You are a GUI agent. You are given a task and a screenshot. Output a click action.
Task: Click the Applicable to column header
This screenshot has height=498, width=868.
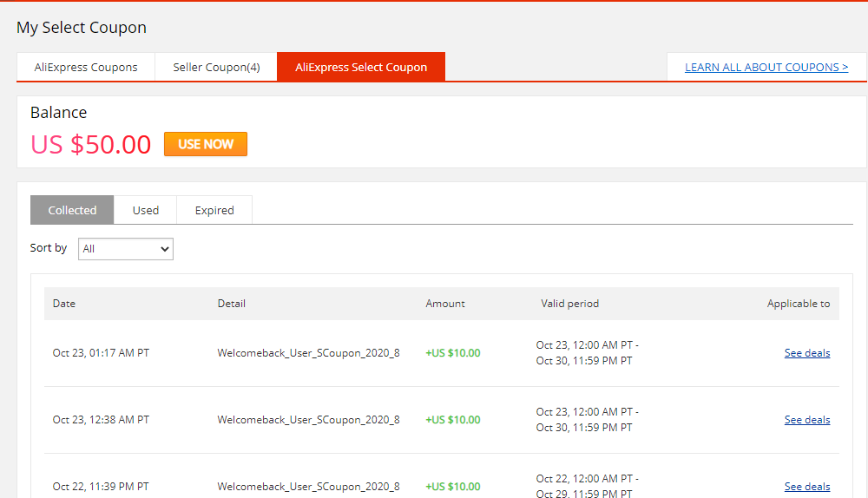click(x=799, y=304)
